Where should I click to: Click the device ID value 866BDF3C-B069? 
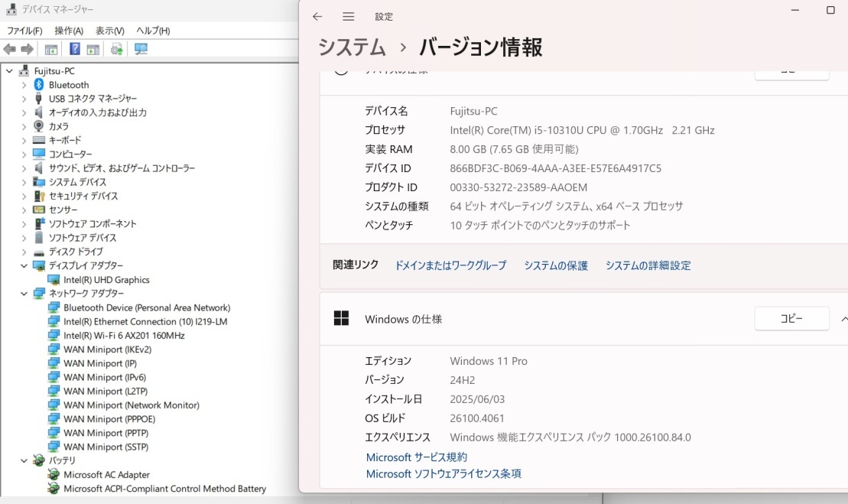tap(555, 168)
